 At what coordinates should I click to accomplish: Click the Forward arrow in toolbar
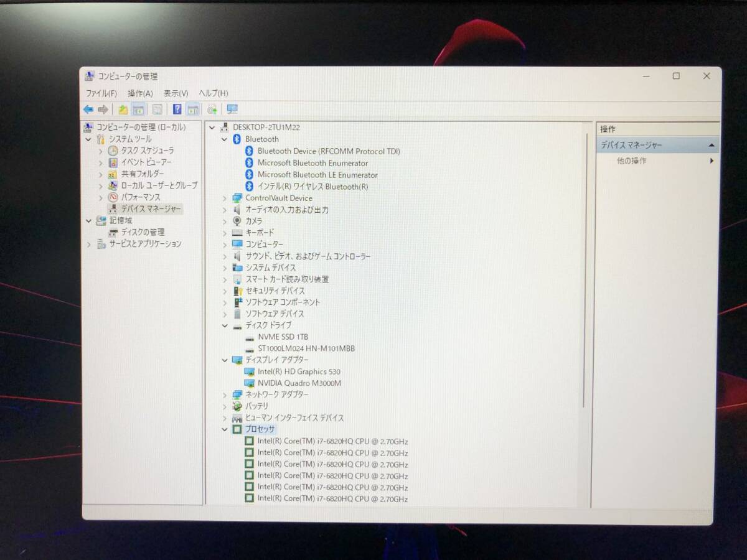(x=103, y=110)
